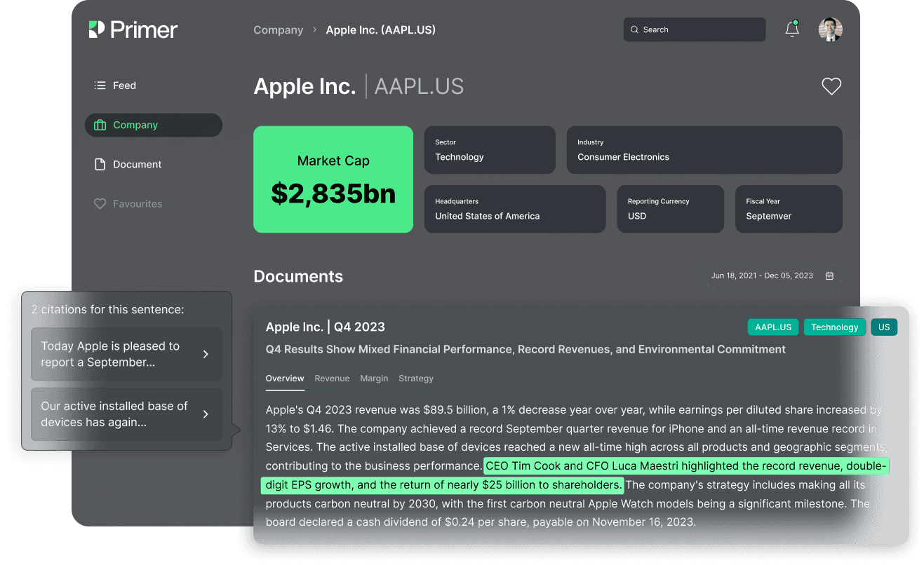Select the Feed icon in the sidebar
The width and height of the screenshot is (924, 565).
pos(99,85)
